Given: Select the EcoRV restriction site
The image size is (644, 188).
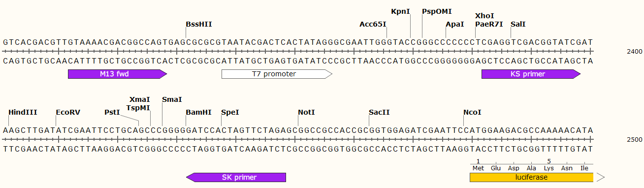Looking at the screenshot, I should coord(68,113).
